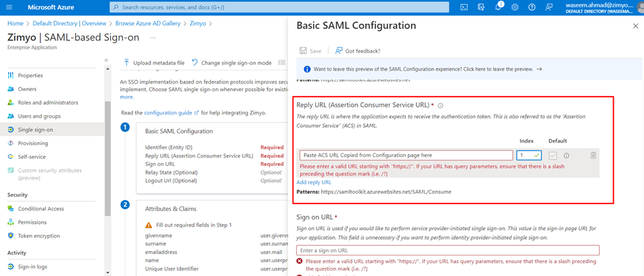Open the waseem.ahmad account menu
The height and width of the screenshot is (276, 644).
click(604, 7)
